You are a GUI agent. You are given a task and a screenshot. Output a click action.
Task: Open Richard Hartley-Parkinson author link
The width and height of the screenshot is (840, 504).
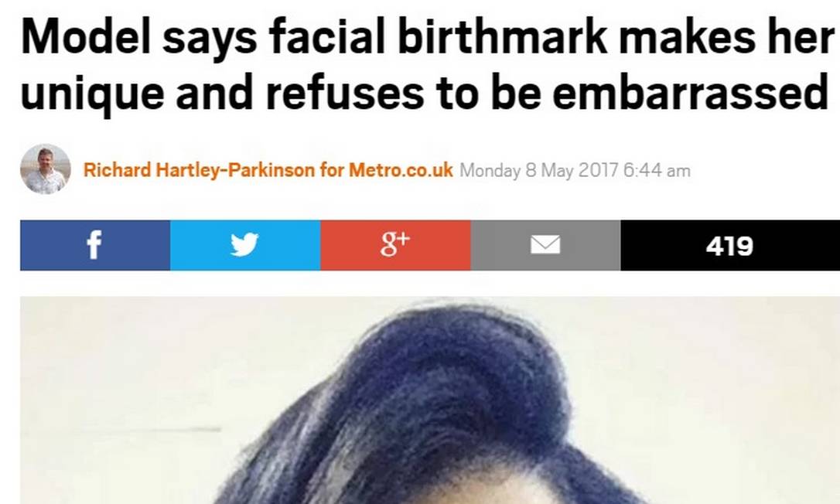coord(200,170)
